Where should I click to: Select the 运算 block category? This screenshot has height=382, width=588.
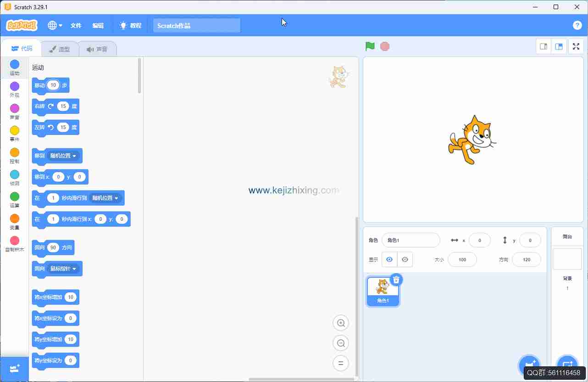(15, 200)
